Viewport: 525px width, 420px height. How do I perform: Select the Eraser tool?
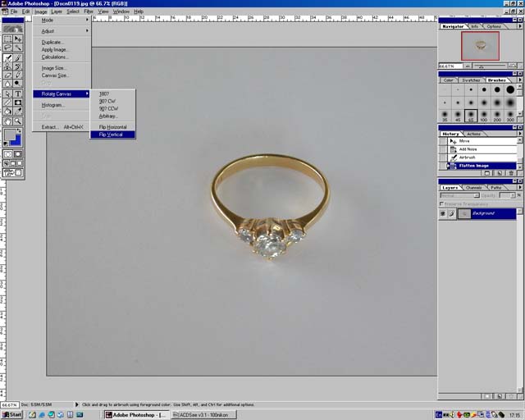(x=7, y=75)
